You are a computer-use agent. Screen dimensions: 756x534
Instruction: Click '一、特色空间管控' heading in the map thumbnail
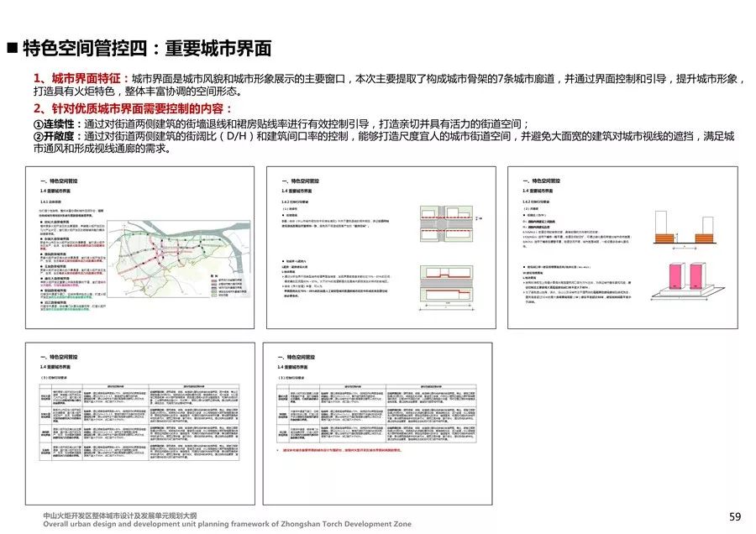pyautogui.click(x=60, y=181)
